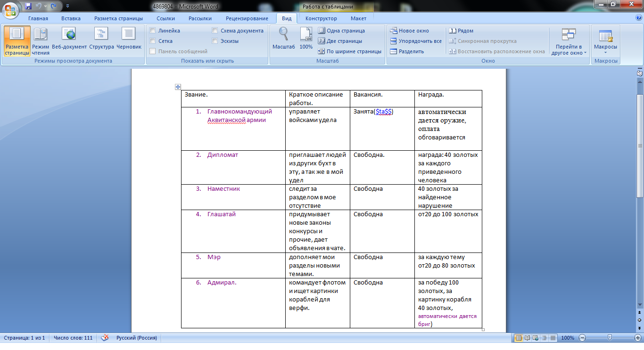Redo action in Quick Access toolbar
Image resolution: width=644 pixels, height=350 pixels.
pyautogui.click(x=53, y=6)
